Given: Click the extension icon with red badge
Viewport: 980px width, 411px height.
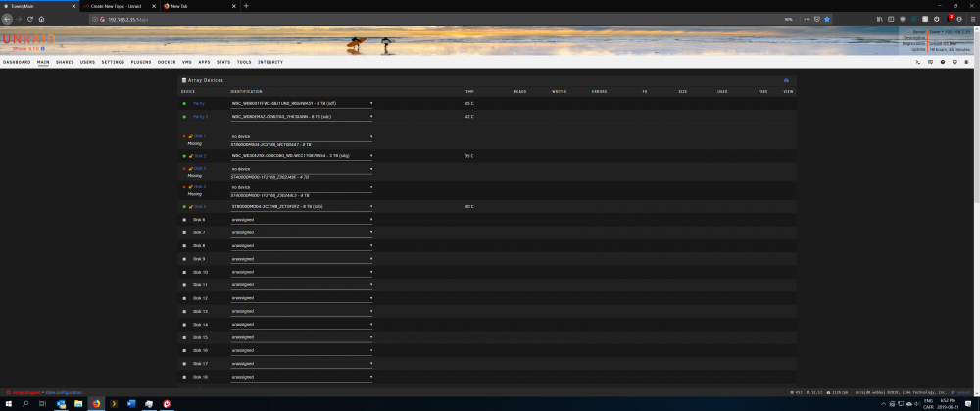Looking at the screenshot, I should pos(948,19).
